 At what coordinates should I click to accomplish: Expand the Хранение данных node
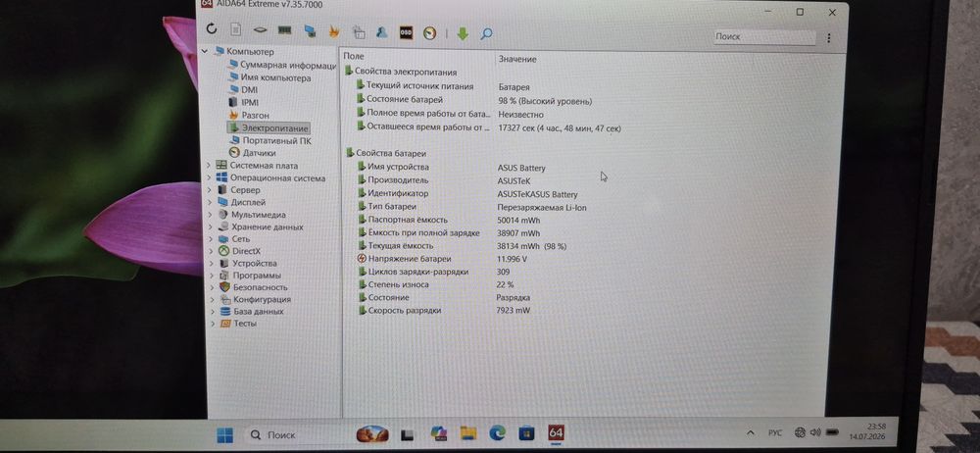[x=210, y=226]
